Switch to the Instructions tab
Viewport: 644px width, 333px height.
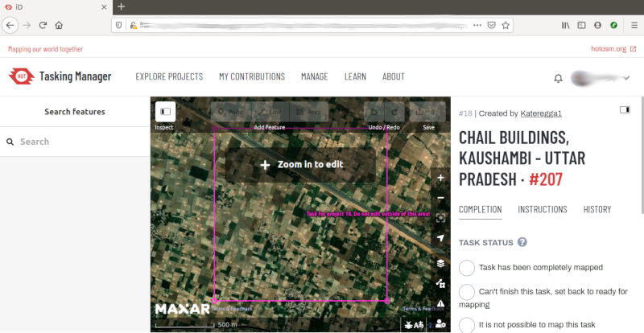pos(542,209)
